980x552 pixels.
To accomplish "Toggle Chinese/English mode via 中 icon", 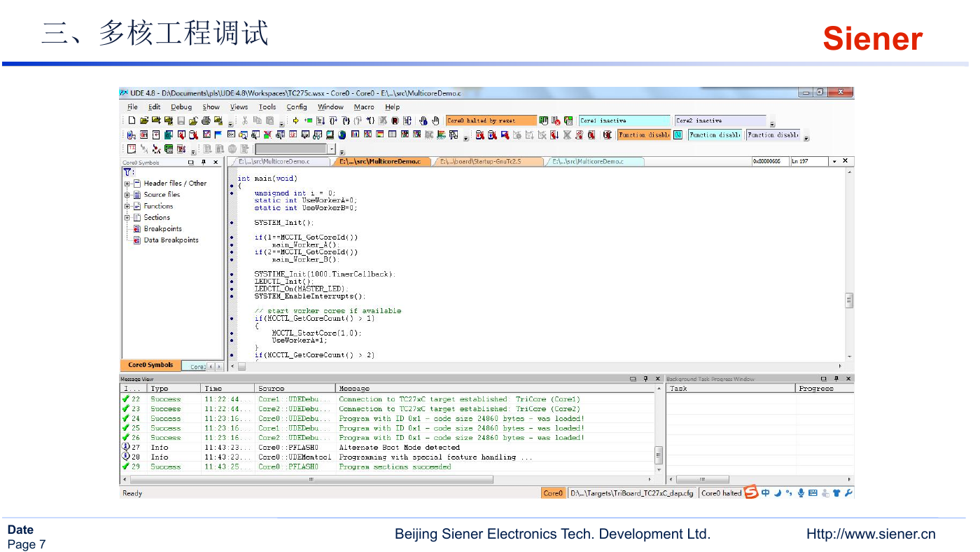I will click(x=766, y=493).
